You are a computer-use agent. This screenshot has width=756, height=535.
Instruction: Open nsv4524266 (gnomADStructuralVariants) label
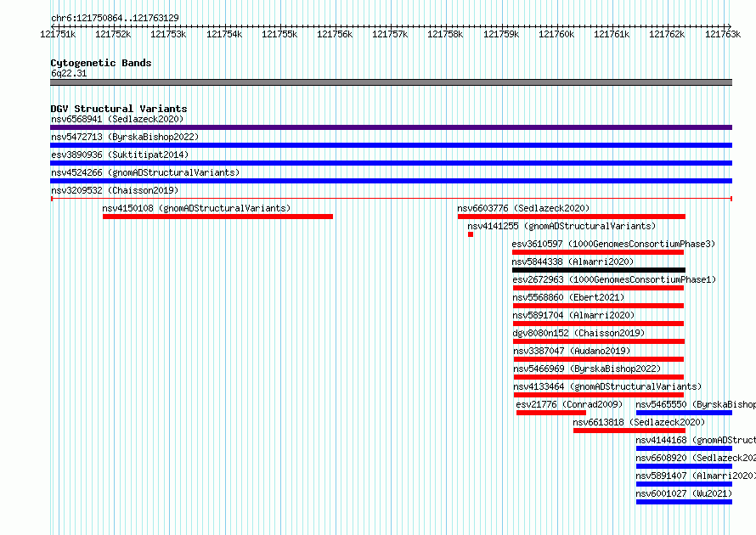tap(145, 172)
